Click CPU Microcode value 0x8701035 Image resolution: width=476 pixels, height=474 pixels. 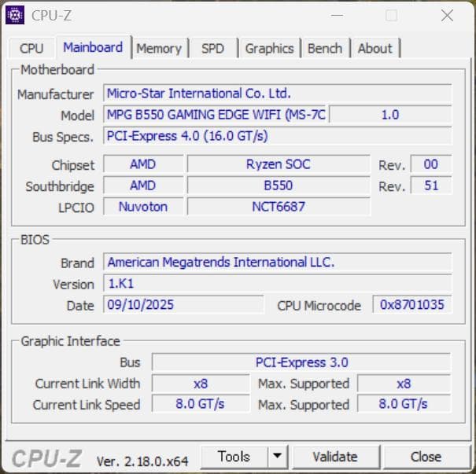click(x=412, y=304)
